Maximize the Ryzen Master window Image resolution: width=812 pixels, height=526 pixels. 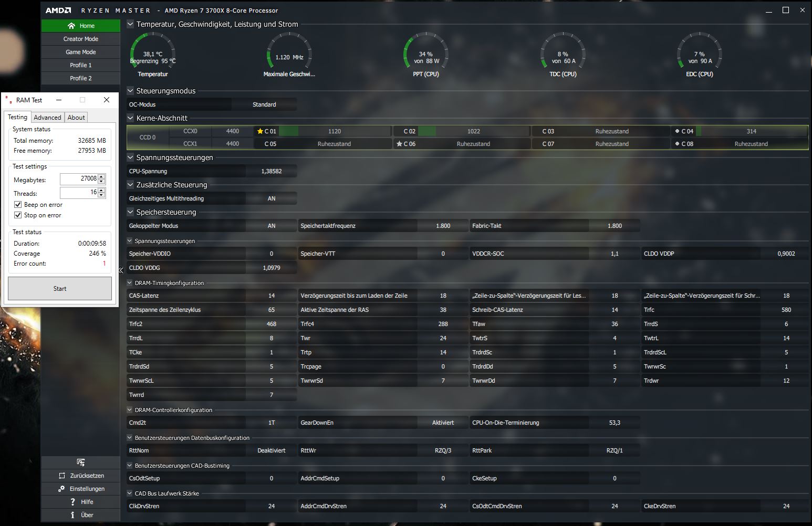tap(786, 10)
